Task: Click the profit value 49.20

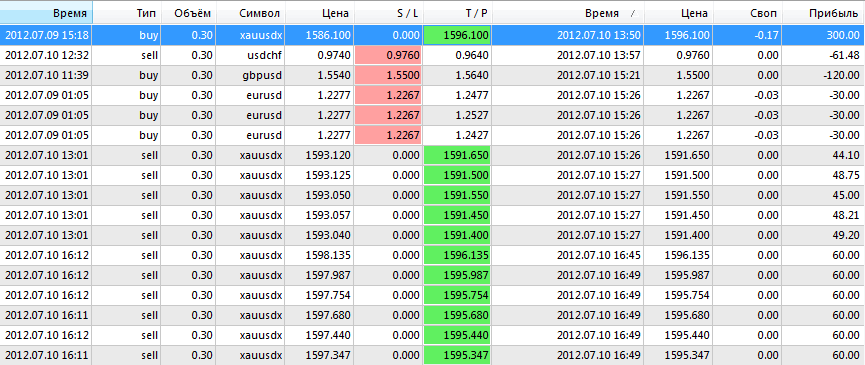Action: point(847,235)
